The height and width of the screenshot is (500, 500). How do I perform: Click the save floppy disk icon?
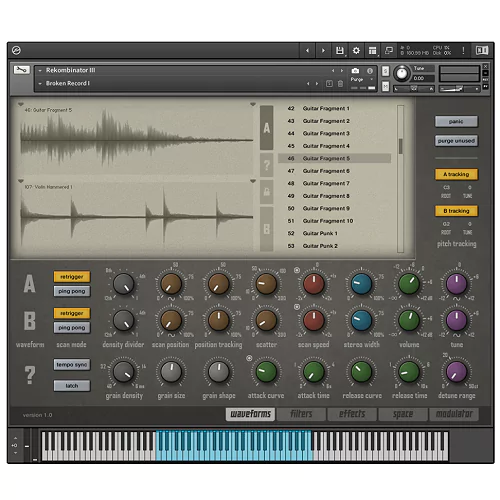click(339, 51)
